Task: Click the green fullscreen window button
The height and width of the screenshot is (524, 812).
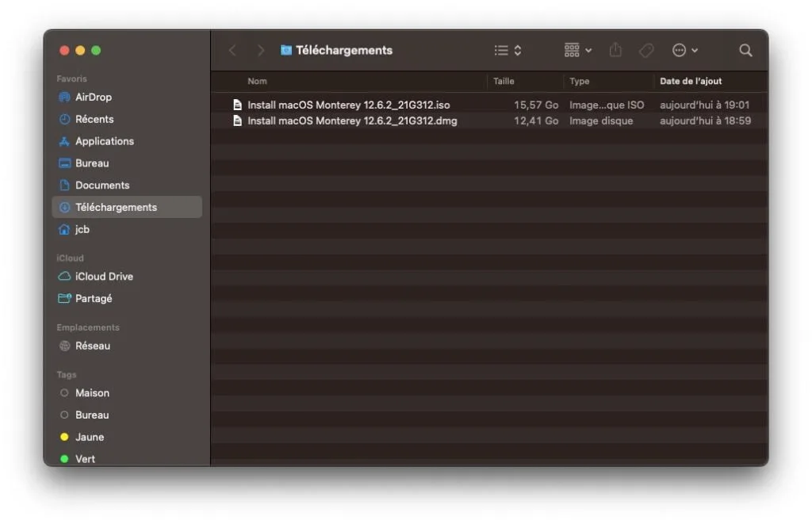Action: point(96,50)
